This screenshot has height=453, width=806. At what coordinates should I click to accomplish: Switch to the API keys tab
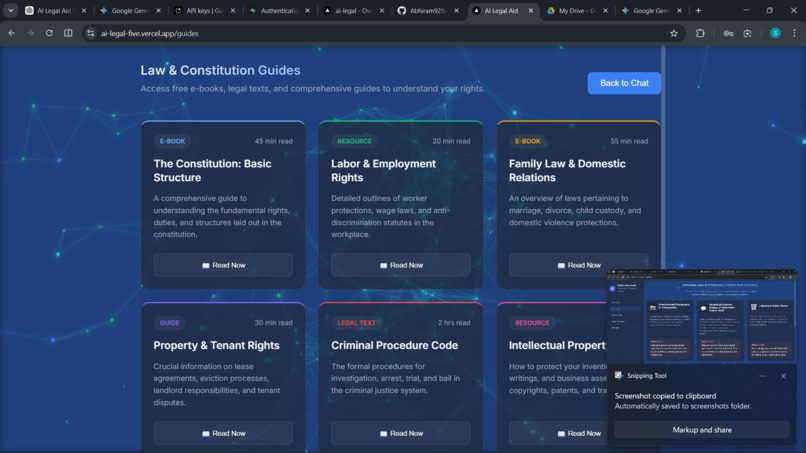[203, 10]
